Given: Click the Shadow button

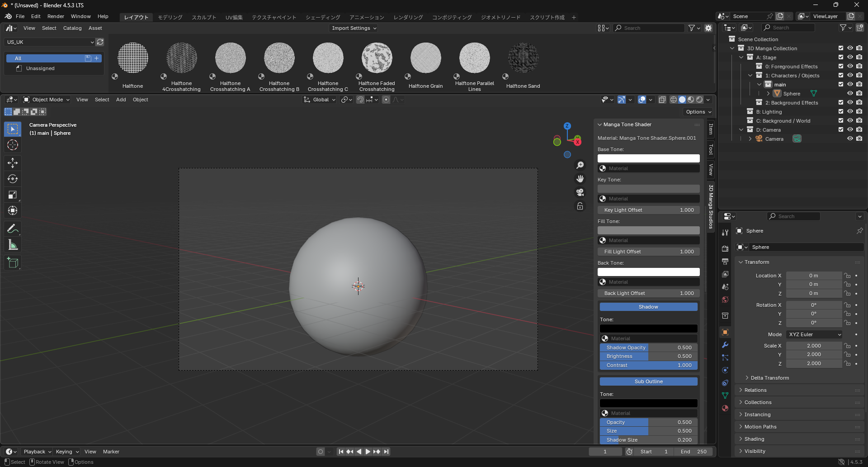Looking at the screenshot, I should [x=648, y=307].
